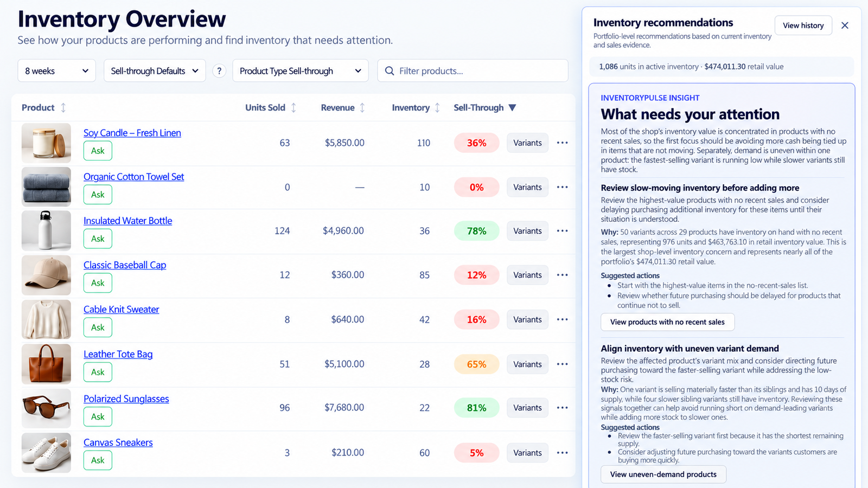Show Variants for Insulated Water Bottle
Screen dimensions: 868x488
[527, 231]
